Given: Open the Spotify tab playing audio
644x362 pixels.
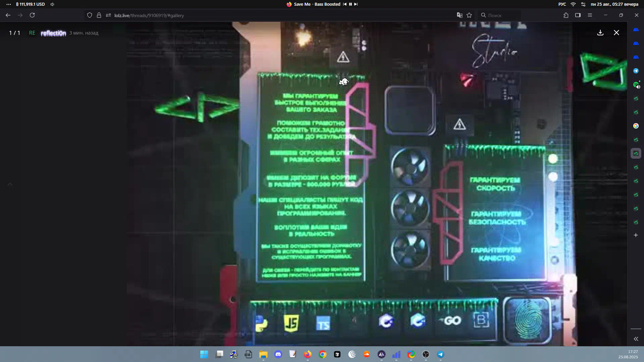Looking at the screenshot, I should [636, 85].
